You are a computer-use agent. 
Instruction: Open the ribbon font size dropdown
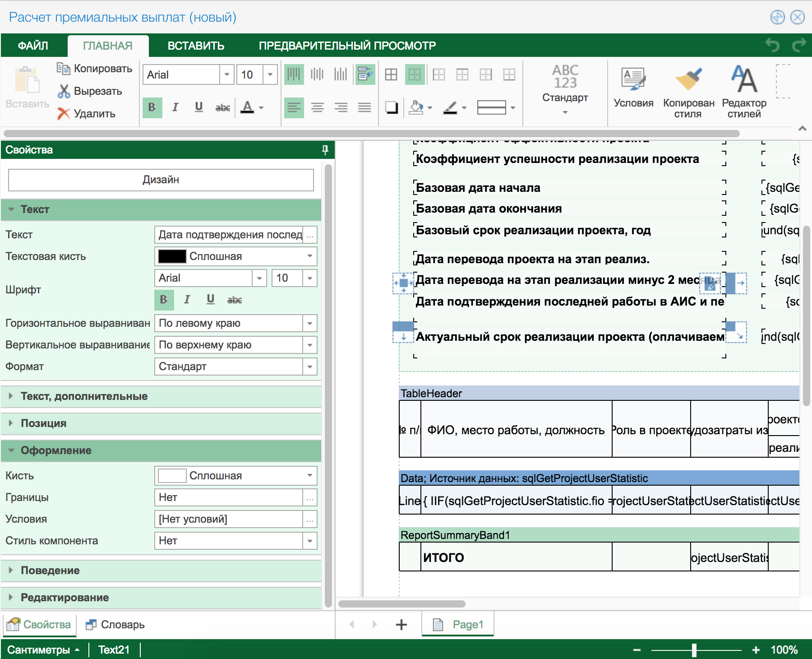tap(270, 75)
